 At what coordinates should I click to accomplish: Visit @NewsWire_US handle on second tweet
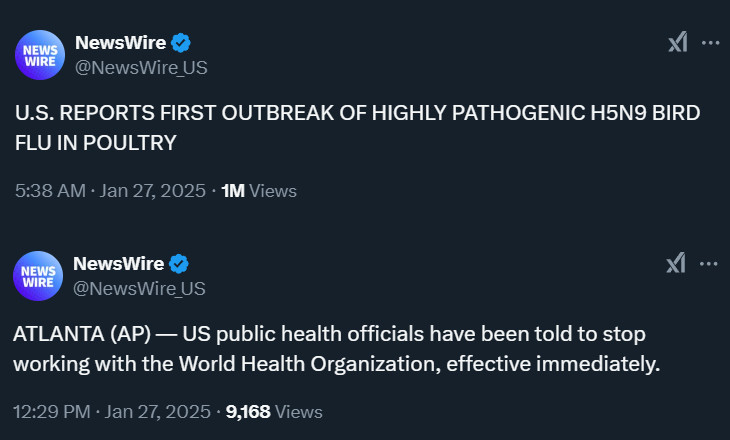139,289
